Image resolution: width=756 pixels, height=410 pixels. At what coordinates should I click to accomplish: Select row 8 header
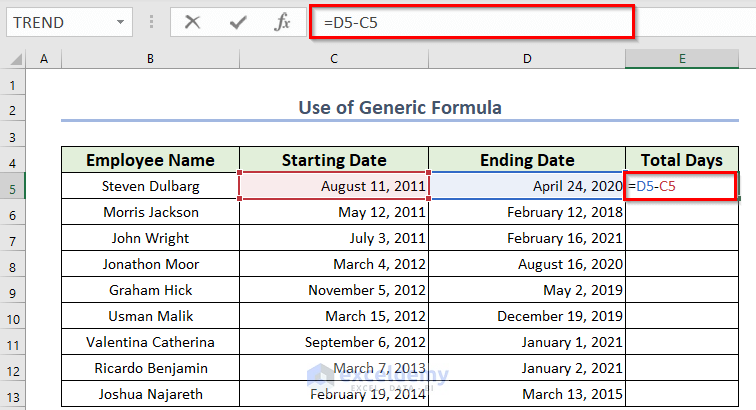click(13, 265)
